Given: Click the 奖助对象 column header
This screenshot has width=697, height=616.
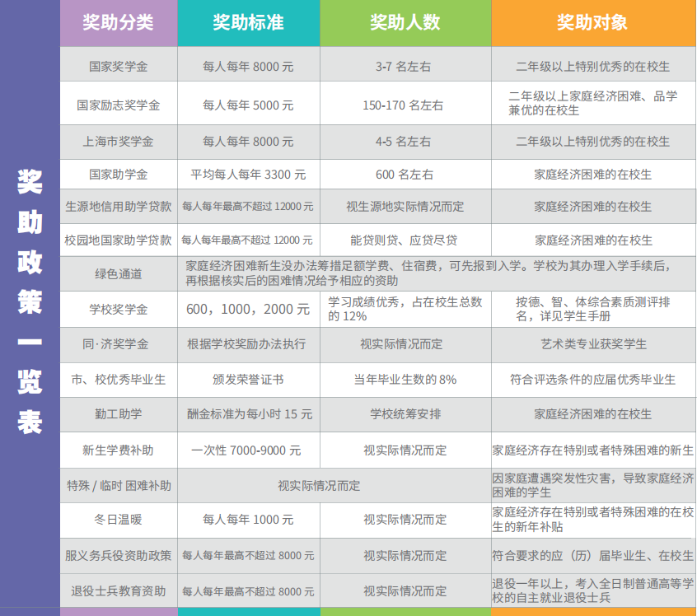Looking at the screenshot, I should coord(593,23).
